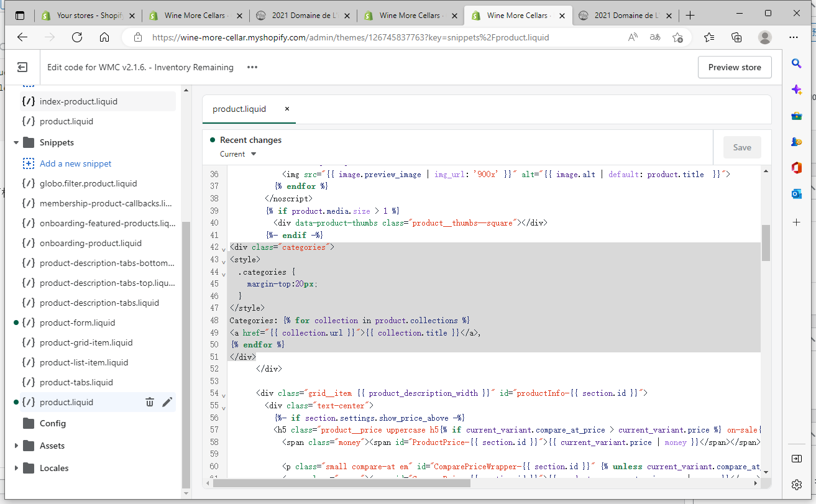Click the file list sidebar scrollbar
Image resolution: width=816 pixels, height=504 pixels.
click(x=186, y=354)
